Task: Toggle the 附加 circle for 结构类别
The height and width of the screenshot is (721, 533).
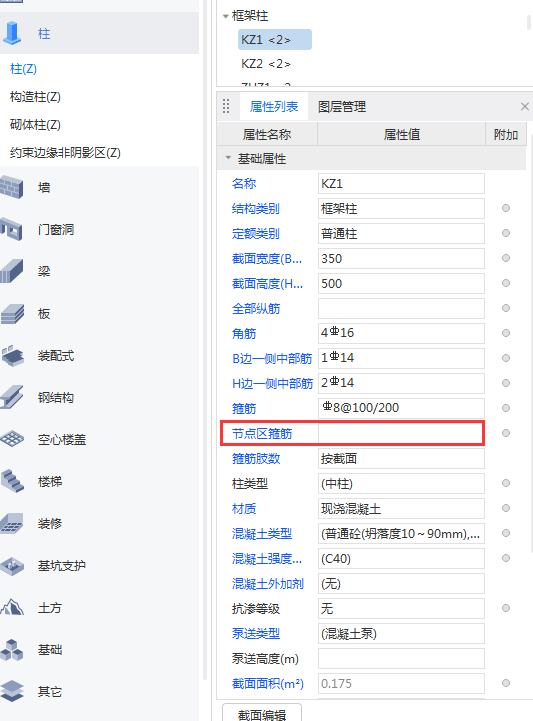Action: (506, 208)
